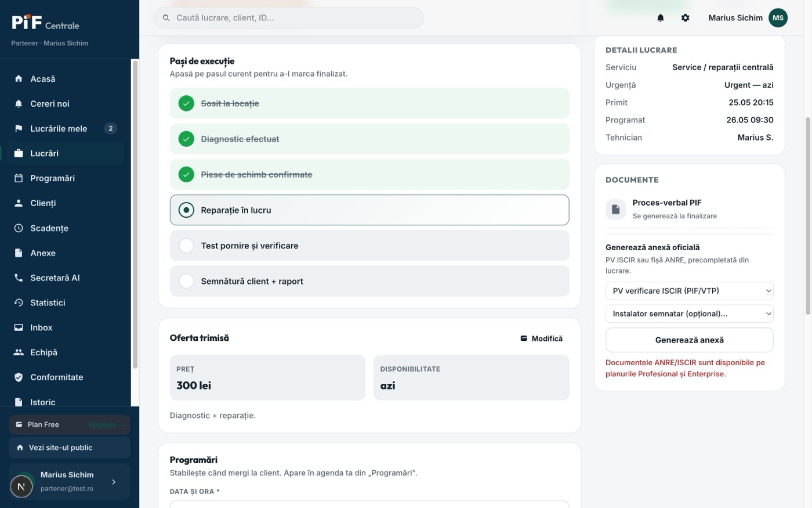The image size is (812, 508).
Task: Click the Proces-verbal PIF document icon
Action: [x=615, y=209]
